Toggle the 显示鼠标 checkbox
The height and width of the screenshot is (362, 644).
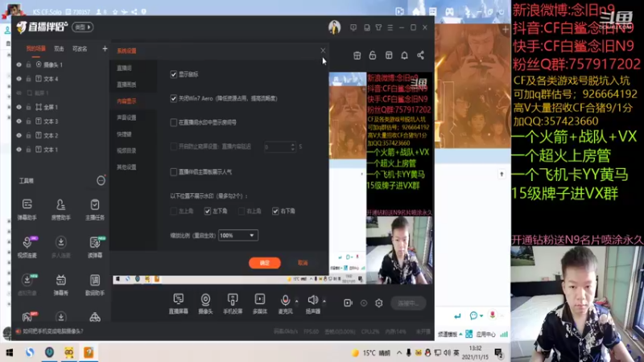173,74
